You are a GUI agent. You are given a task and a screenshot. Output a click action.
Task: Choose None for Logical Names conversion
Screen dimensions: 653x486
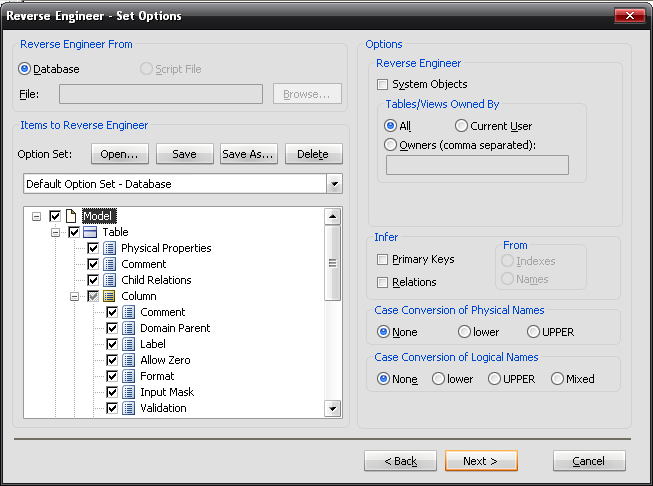[383, 379]
